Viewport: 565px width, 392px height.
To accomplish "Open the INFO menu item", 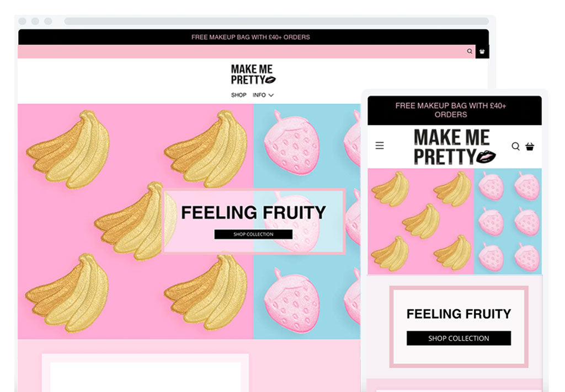I will [259, 95].
